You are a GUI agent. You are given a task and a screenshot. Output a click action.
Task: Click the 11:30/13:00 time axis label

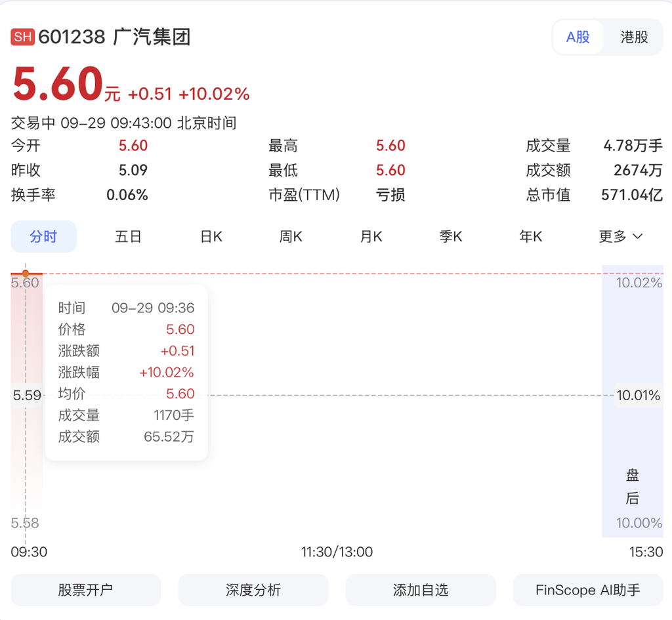pyautogui.click(x=337, y=552)
